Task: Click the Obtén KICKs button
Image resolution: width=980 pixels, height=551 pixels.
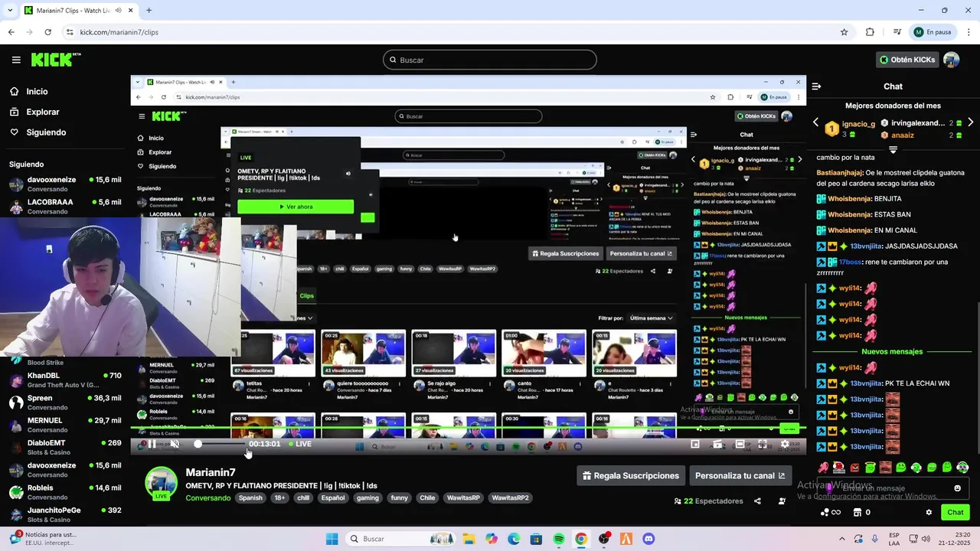Action: (x=907, y=60)
